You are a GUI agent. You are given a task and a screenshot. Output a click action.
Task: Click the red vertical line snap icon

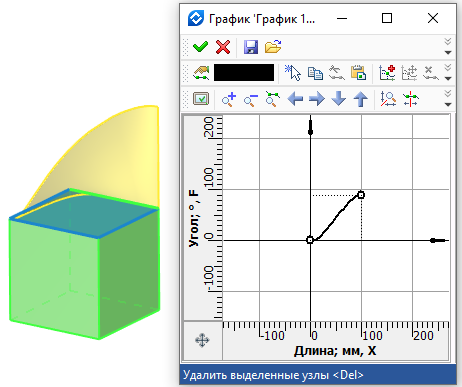click(410, 99)
